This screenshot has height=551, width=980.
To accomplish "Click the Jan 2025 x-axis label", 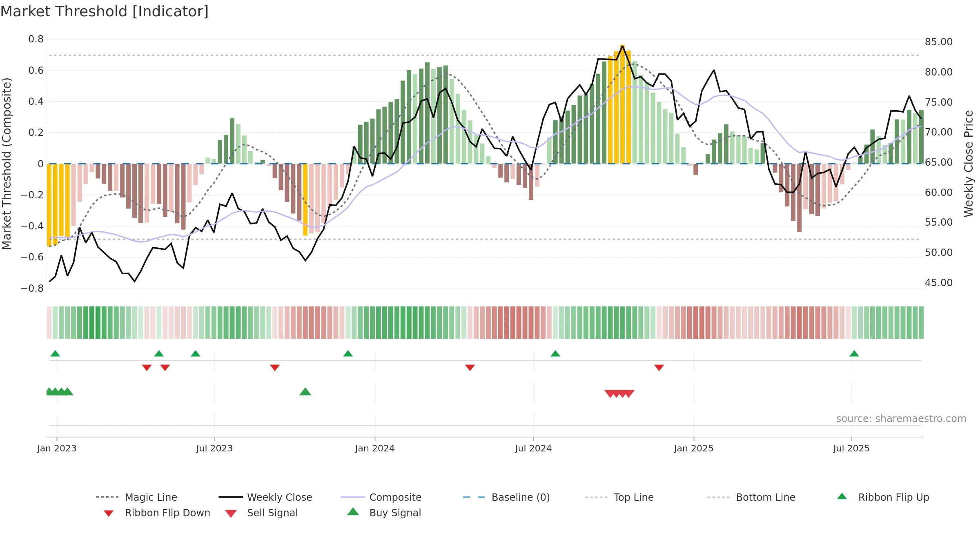I will [x=694, y=449].
